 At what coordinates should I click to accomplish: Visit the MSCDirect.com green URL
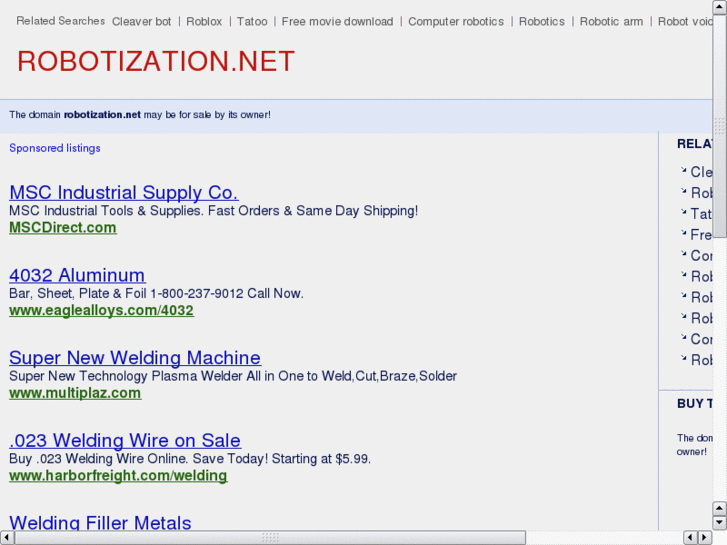(63, 228)
